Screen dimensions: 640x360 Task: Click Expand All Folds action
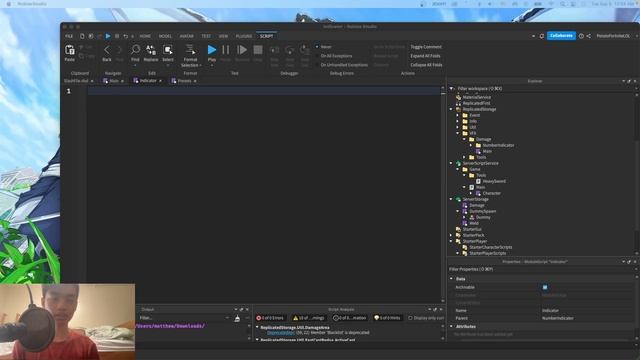425,56
